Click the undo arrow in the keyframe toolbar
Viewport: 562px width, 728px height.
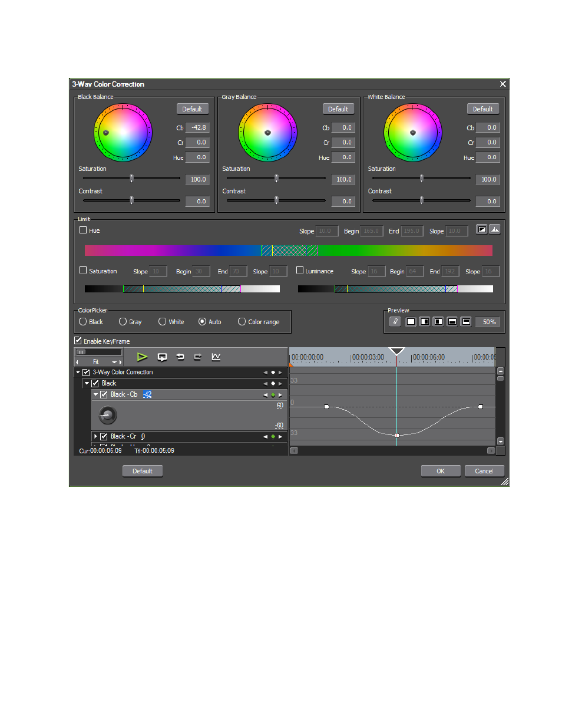pos(180,357)
